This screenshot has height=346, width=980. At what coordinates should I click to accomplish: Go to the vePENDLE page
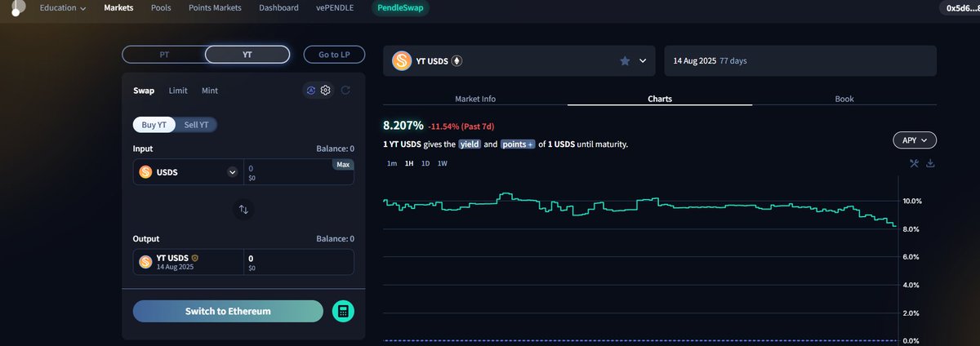335,8
